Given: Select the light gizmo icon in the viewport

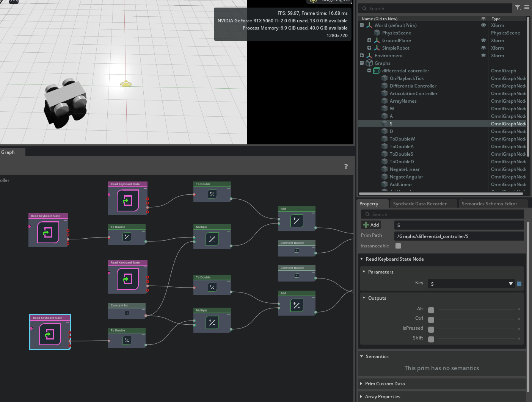Looking at the screenshot, I should coord(126,84).
